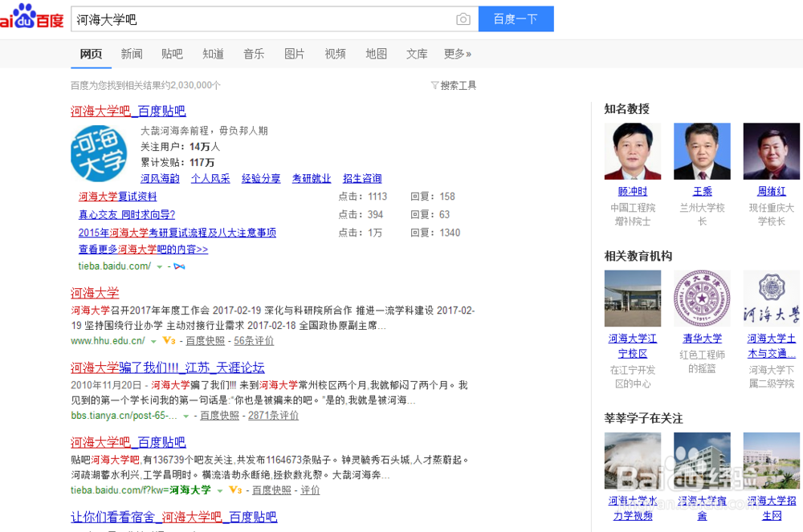Open the 招生咨询 sublink
The height and width of the screenshot is (532, 803).
pyautogui.click(x=362, y=178)
